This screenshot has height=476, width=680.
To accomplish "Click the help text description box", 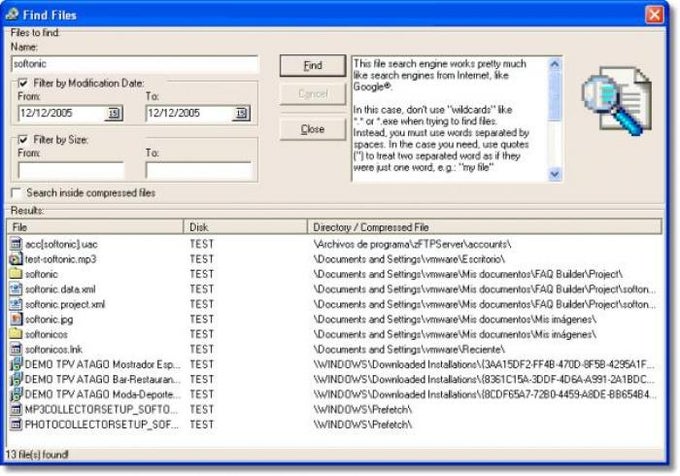I will (449, 119).
